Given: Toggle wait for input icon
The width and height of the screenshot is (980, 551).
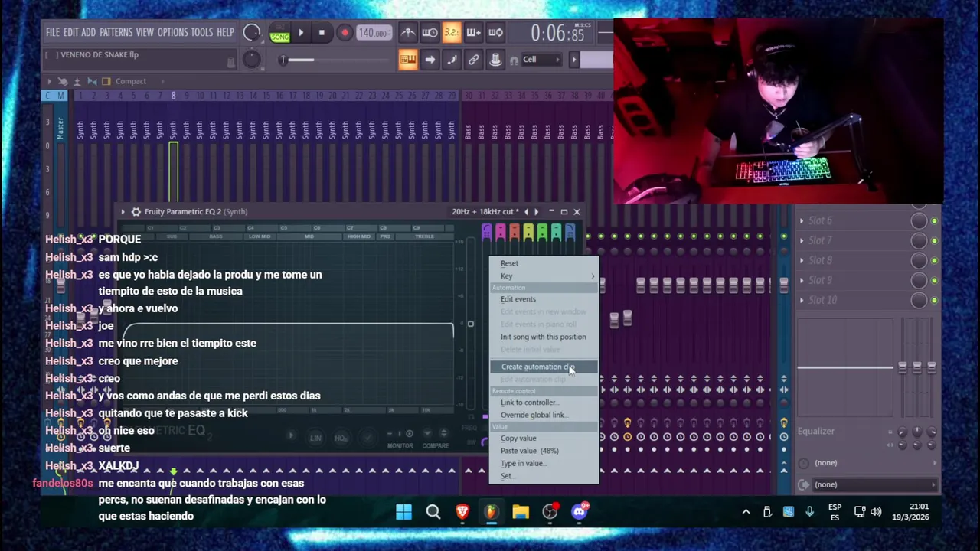Looking at the screenshot, I should (430, 32).
